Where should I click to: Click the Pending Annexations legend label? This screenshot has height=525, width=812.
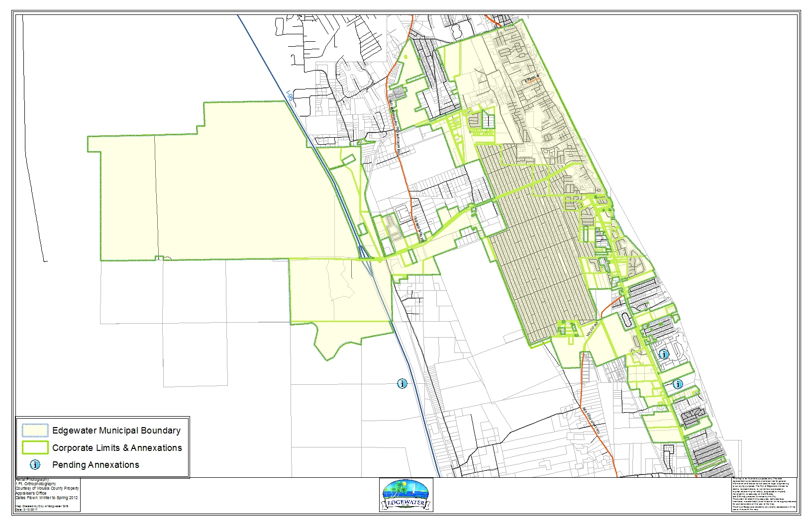coord(96,465)
